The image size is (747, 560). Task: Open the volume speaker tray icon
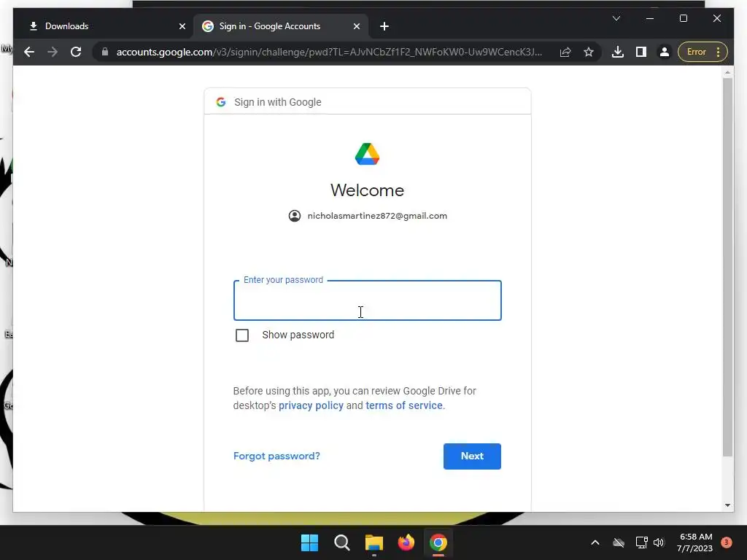[659, 542]
